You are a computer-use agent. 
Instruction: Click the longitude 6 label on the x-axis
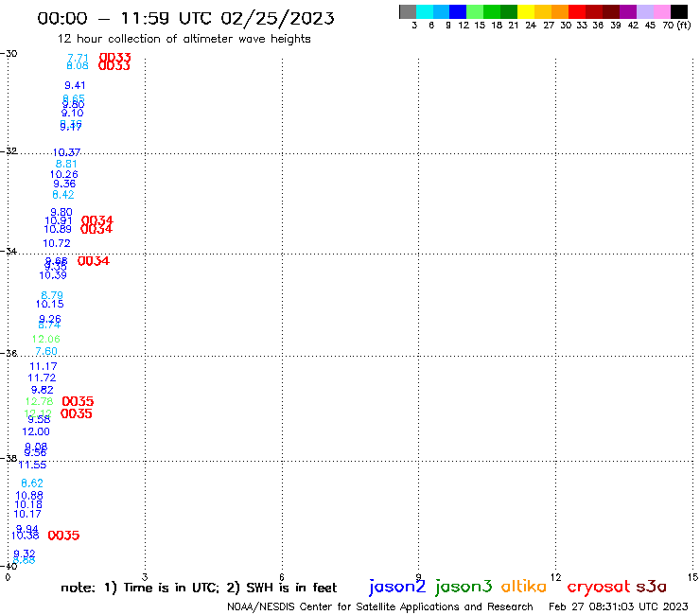click(x=282, y=577)
